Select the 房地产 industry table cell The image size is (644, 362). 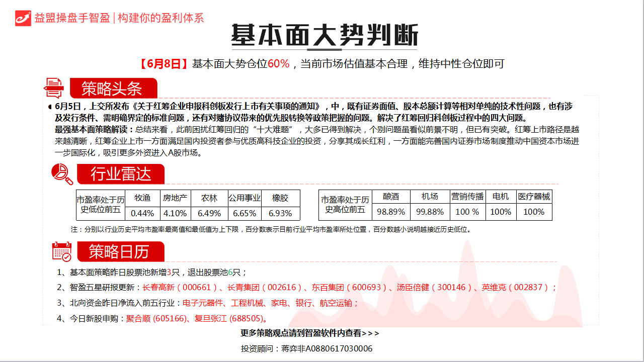[175, 198]
